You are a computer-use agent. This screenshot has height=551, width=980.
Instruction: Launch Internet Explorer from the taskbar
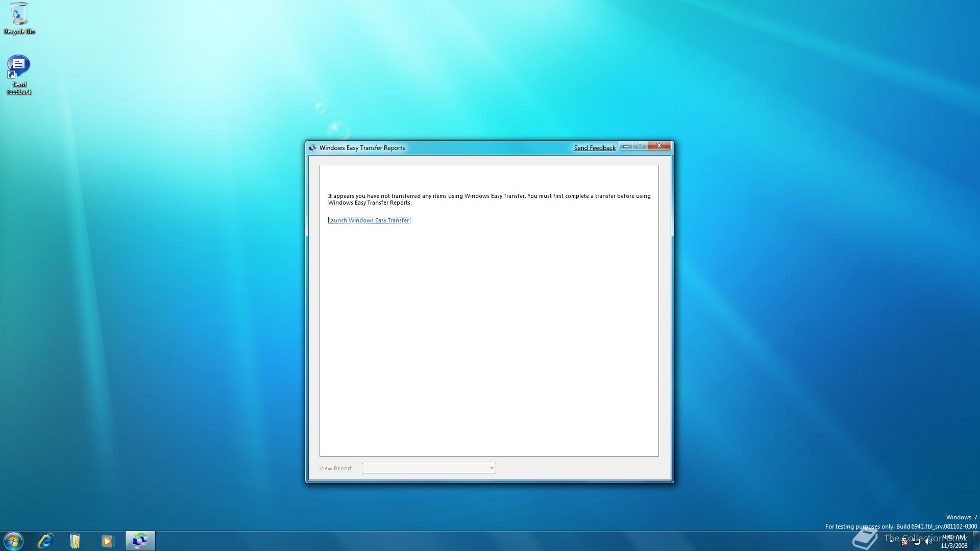[45, 541]
